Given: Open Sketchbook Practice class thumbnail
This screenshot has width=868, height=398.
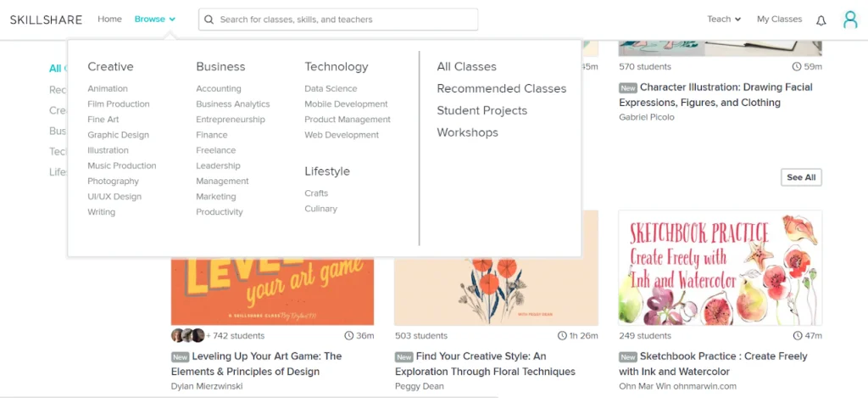Looking at the screenshot, I should pyautogui.click(x=721, y=267).
